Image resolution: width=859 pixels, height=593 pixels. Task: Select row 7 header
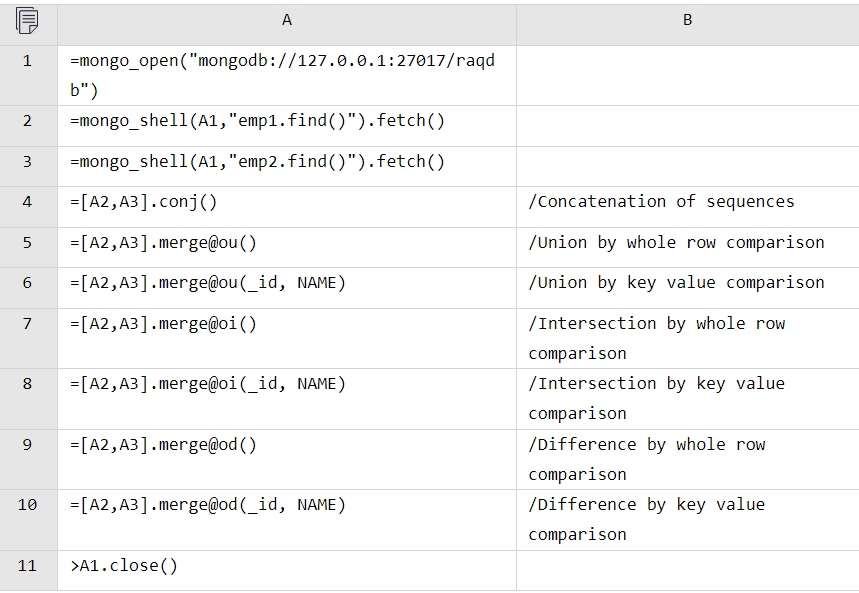pyautogui.click(x=28, y=338)
